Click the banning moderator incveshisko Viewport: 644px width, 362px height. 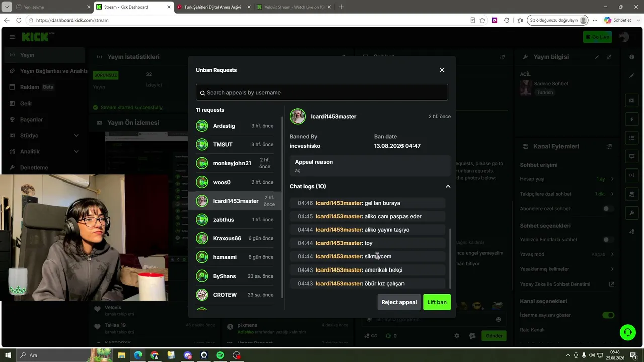pos(305,146)
